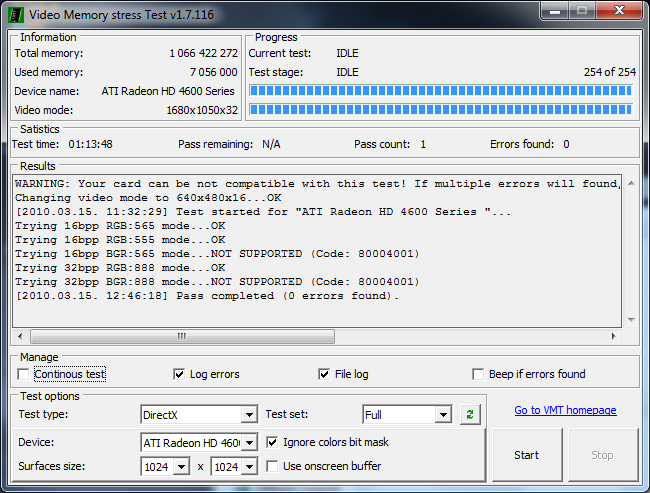
Task: Click the green refresh icon beside Test set
Action: coord(470,414)
